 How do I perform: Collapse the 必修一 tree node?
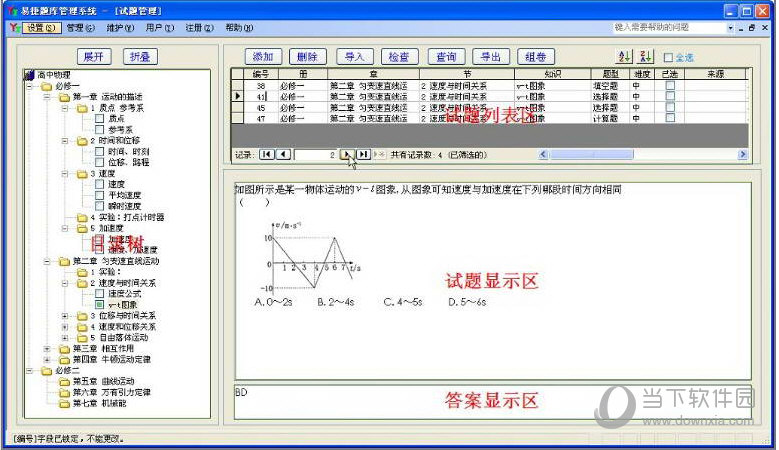click(x=29, y=86)
